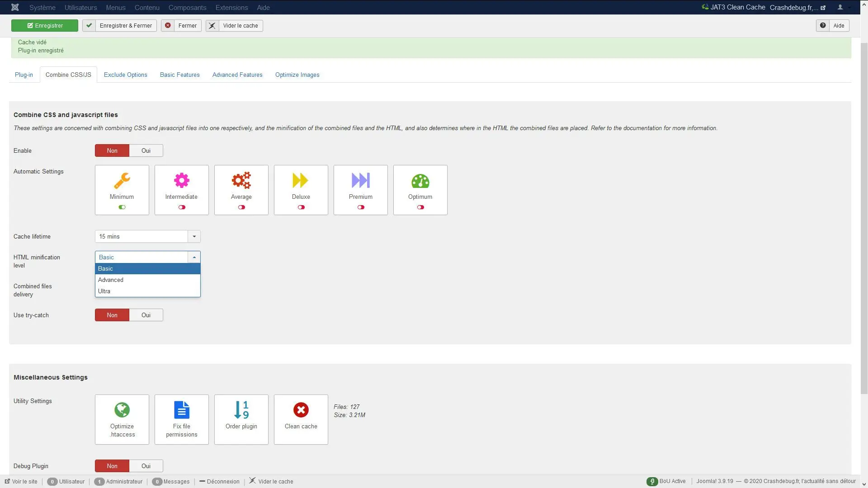Set Debug Plugin to Oui
868x488 pixels.
click(146, 466)
